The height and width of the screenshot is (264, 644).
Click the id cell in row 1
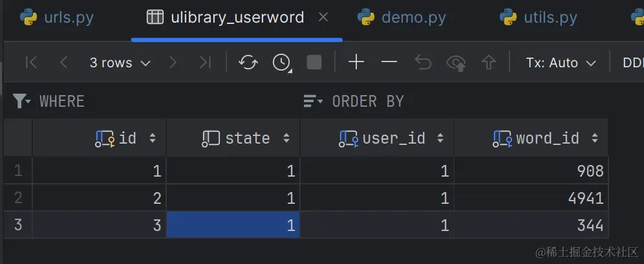pyautogui.click(x=99, y=170)
